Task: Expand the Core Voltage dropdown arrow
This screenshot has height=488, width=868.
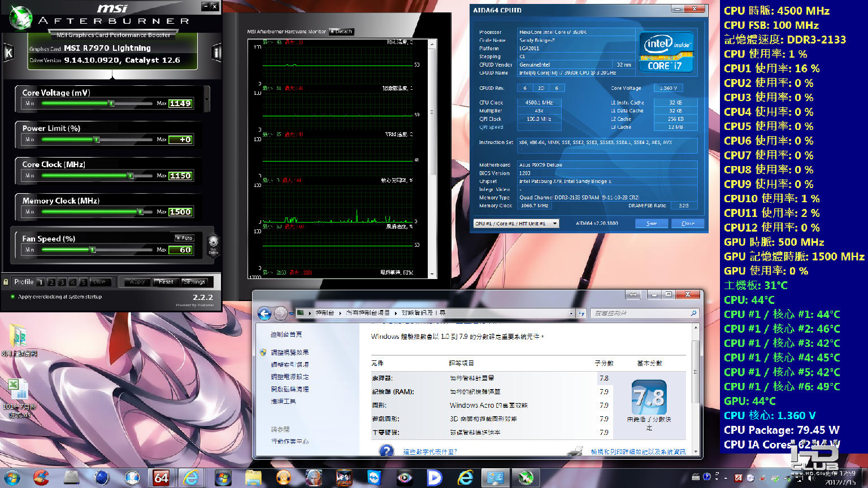Action: pos(207,99)
